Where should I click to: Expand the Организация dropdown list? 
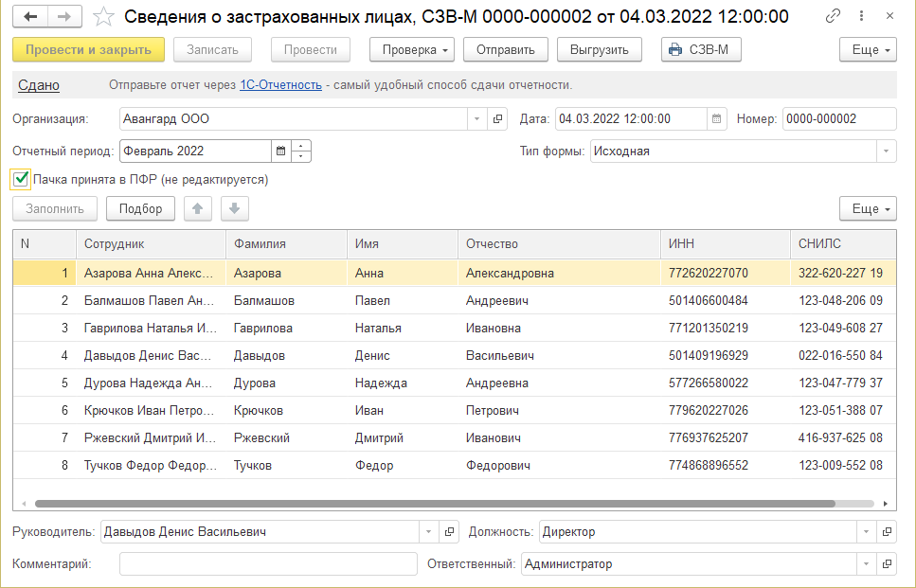tap(476, 119)
